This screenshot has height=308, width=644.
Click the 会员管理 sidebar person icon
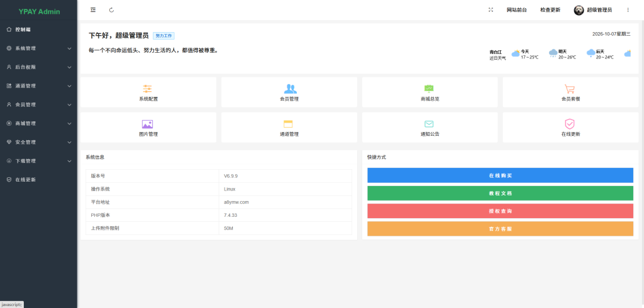(x=9, y=105)
